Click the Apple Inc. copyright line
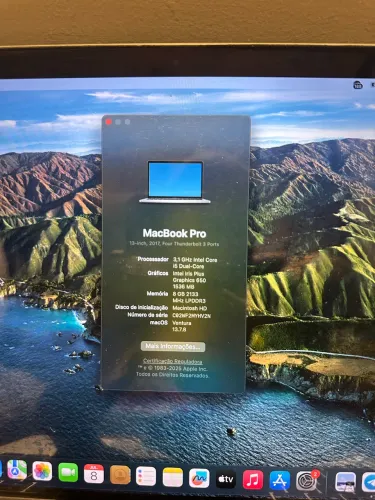The image size is (375, 500). 173,369
